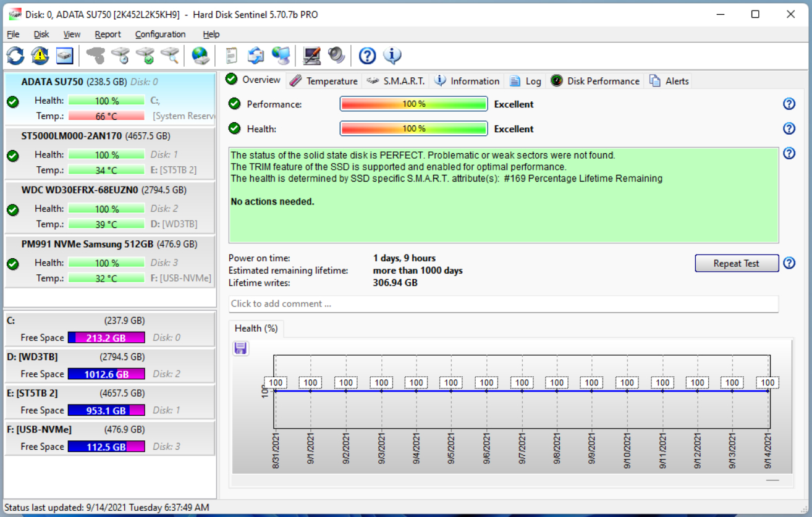The height and width of the screenshot is (517, 812).
Task: Click the save icon above the health graph
Action: click(x=240, y=348)
